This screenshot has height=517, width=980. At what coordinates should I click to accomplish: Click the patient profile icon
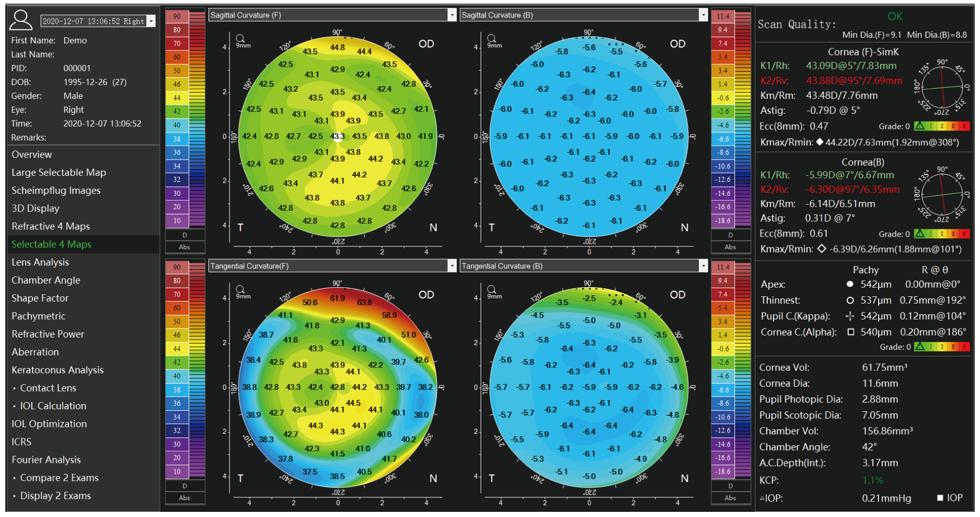point(21,20)
